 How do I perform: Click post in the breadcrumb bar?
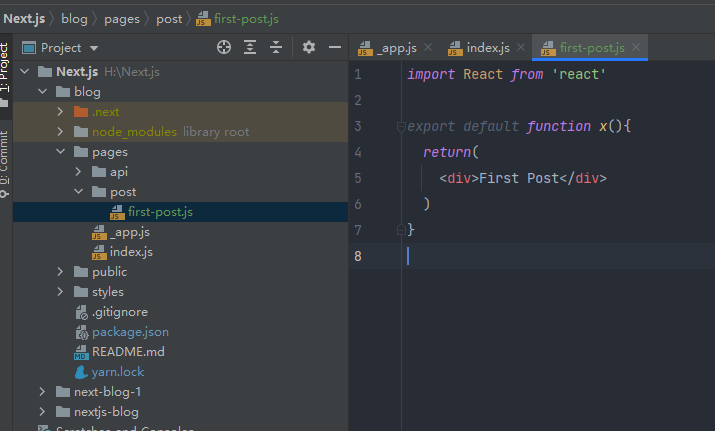click(169, 19)
